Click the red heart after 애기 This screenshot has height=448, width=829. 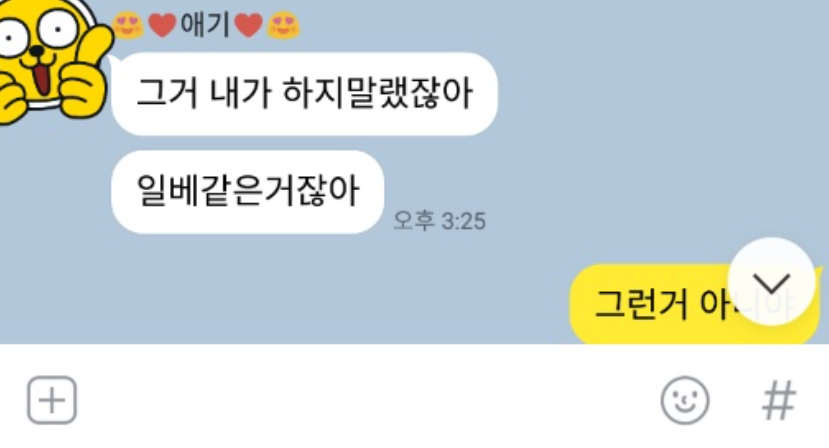click(248, 25)
